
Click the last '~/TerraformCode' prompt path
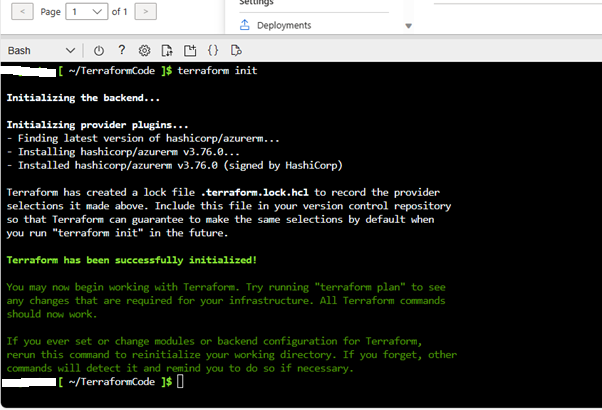click(x=112, y=382)
